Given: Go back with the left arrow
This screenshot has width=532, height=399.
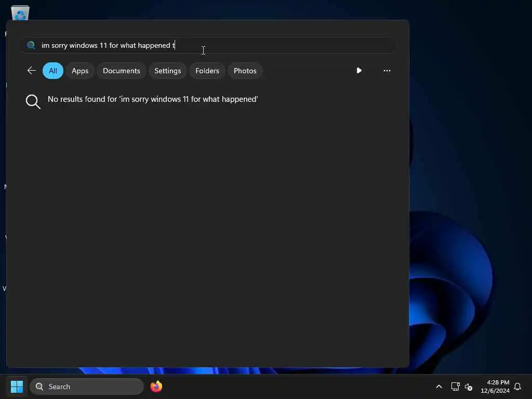Looking at the screenshot, I should click(32, 71).
